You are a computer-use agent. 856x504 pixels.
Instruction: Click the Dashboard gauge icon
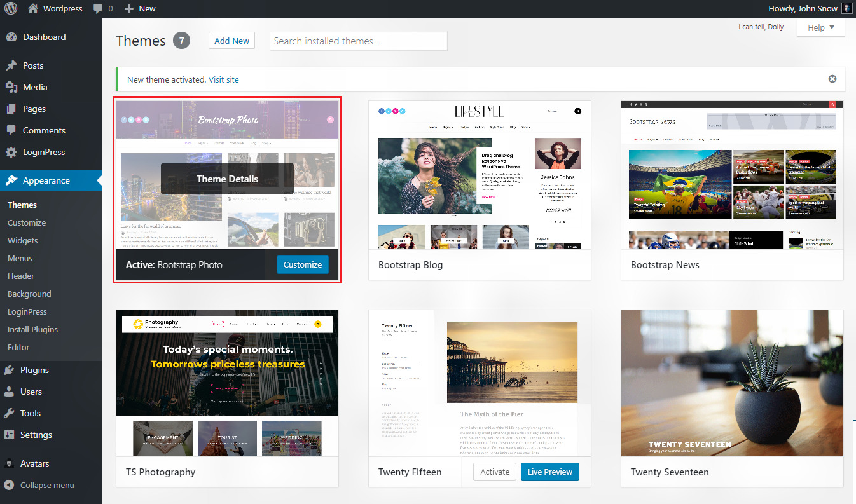pos(11,37)
